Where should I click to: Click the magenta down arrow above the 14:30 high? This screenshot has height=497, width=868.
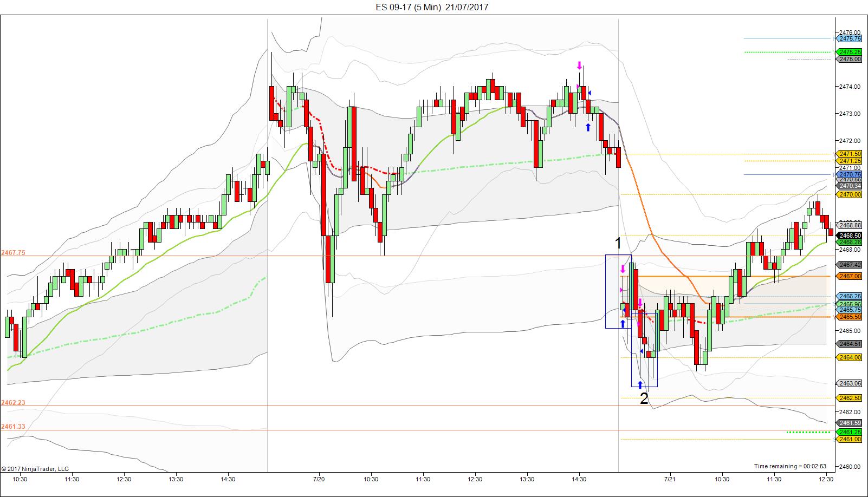[x=579, y=66]
